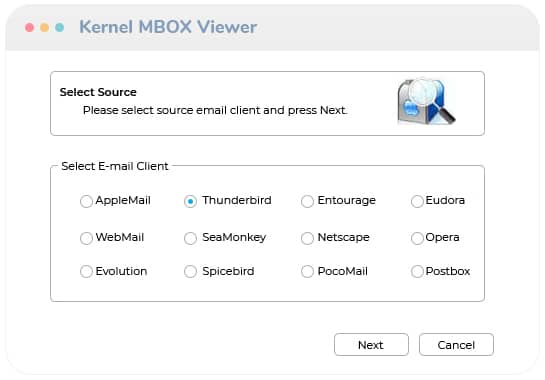Click the Next button
Screen dimensions: 545x380
click(371, 345)
